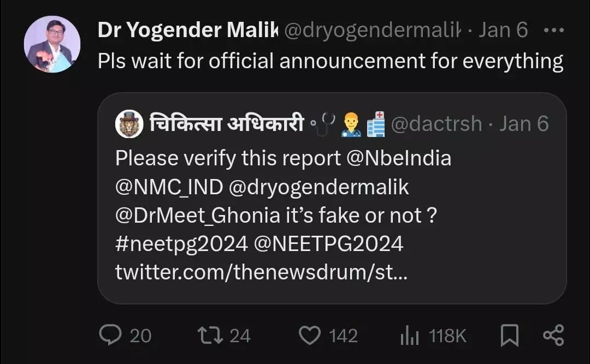Open the @NMC_IND mention
Screen dimensions: 590x364
tap(169, 187)
